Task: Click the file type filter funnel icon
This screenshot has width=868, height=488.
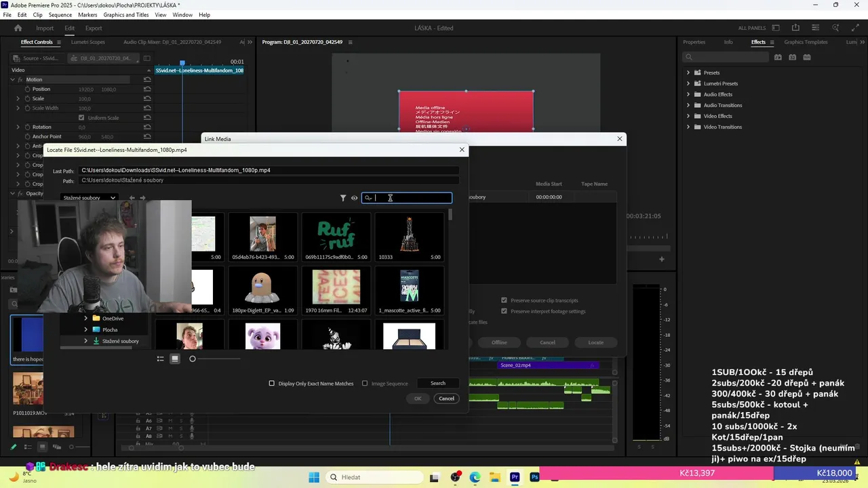Action: point(343,198)
